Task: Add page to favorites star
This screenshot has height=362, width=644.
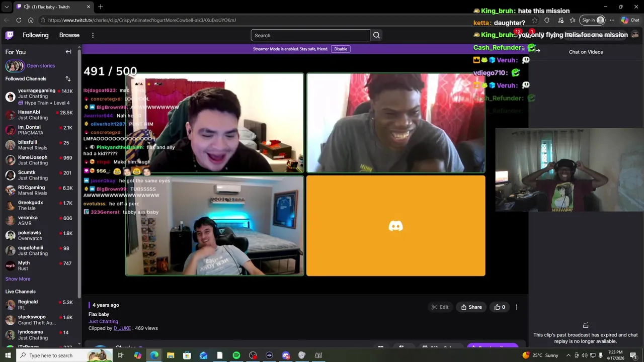Action: [x=534, y=20]
